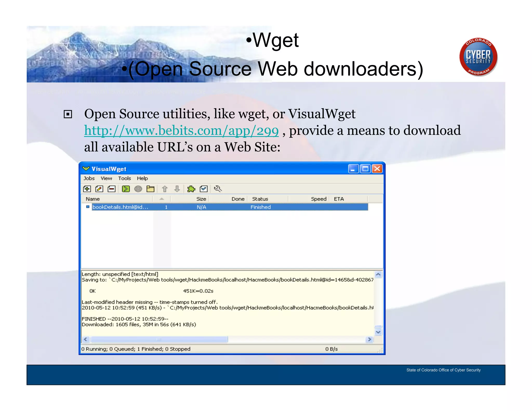The height and width of the screenshot is (411, 532).
Task: Click the sort arrow column header
Action: pos(162,199)
